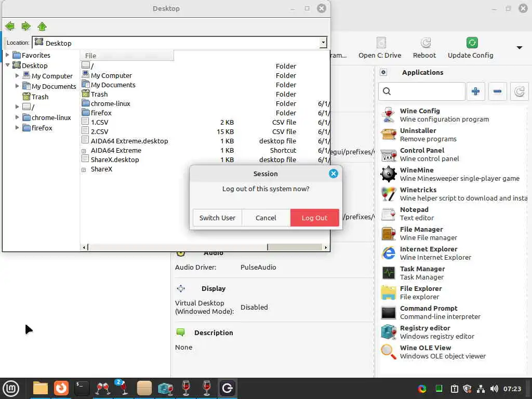Click the volume icon in system tray

494,389
